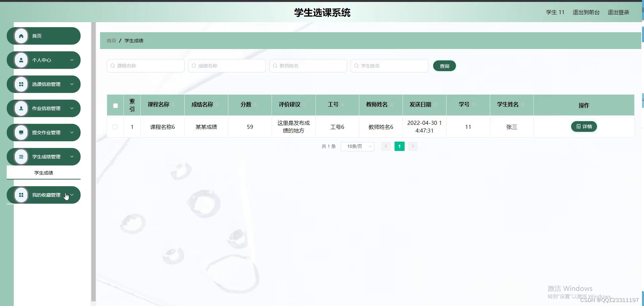
Task: Click 退出登录 link
Action: click(x=618, y=12)
